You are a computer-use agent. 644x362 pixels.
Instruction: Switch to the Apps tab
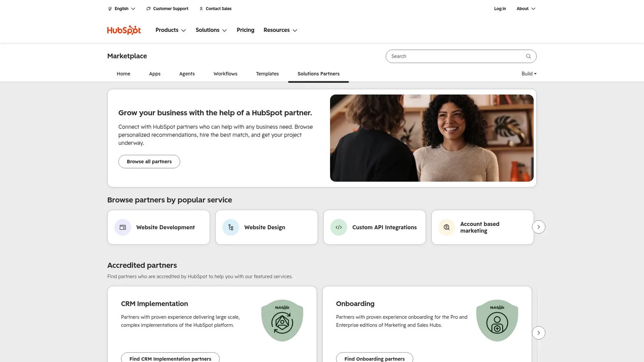click(x=155, y=74)
